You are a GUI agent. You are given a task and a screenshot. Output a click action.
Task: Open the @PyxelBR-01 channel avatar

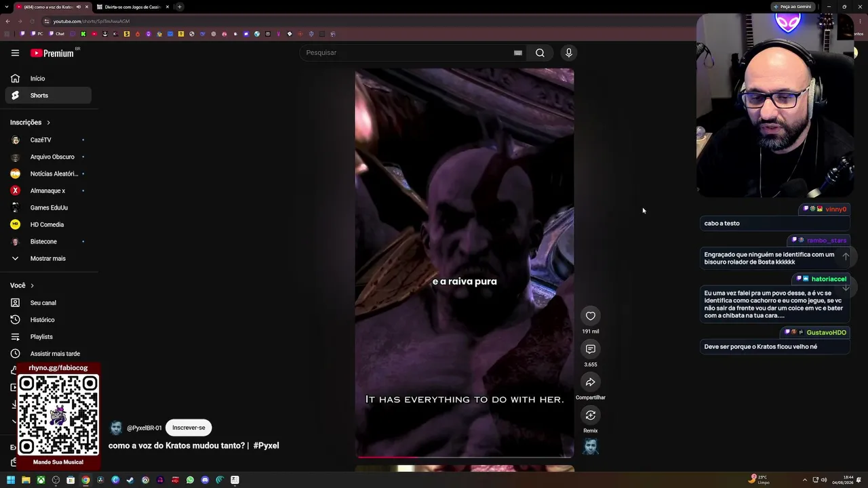pyautogui.click(x=116, y=428)
